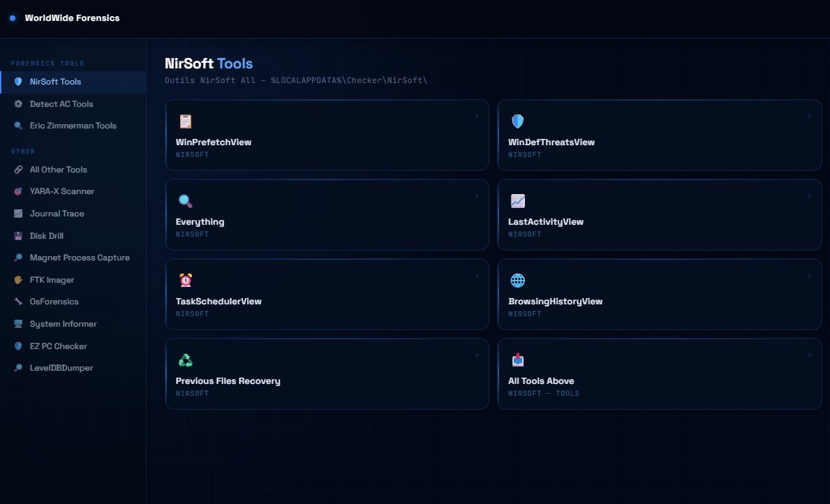Click the Outils NirSoft All path subtitle

296,80
